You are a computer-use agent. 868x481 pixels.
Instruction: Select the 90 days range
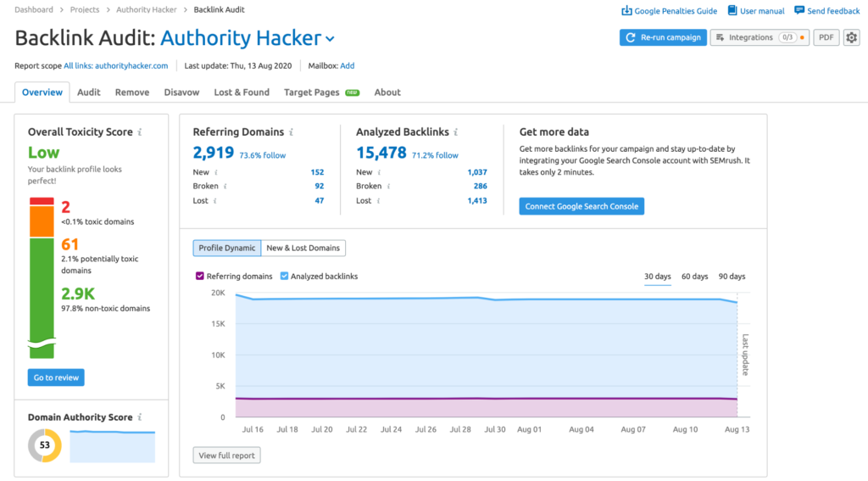[x=732, y=277]
